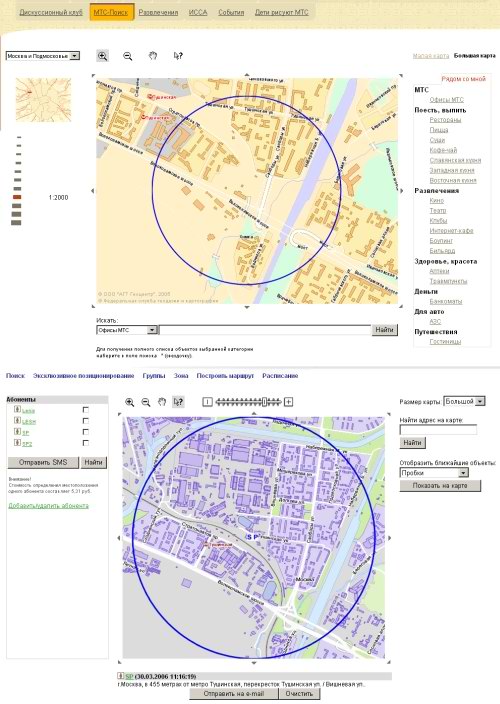This screenshot has width=500, height=704.
Task: Click the Очистить button
Action: [x=299, y=694]
